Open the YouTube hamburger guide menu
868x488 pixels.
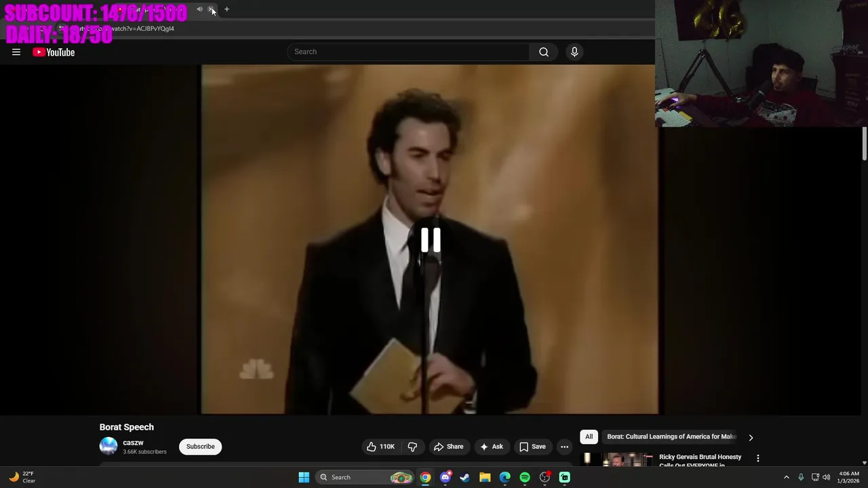click(16, 52)
